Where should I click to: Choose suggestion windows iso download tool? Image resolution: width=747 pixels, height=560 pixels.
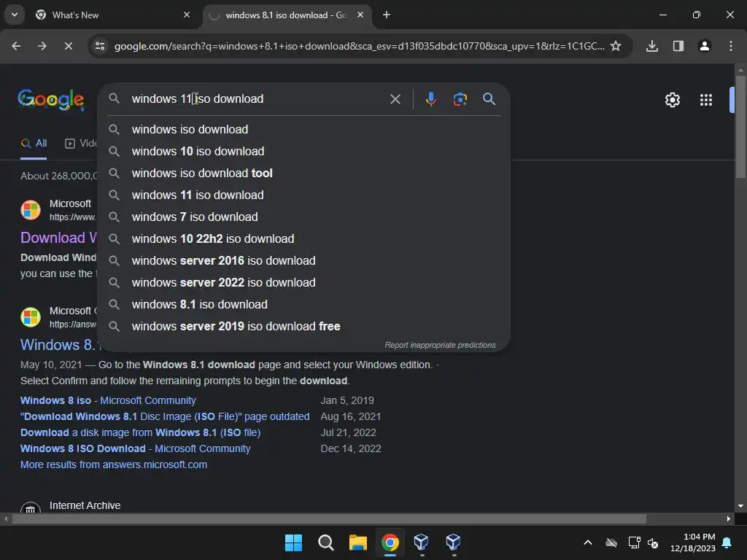tap(304, 173)
